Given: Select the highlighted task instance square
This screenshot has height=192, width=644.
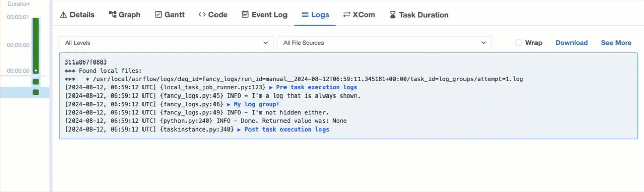Looking at the screenshot, I should click(35, 92).
